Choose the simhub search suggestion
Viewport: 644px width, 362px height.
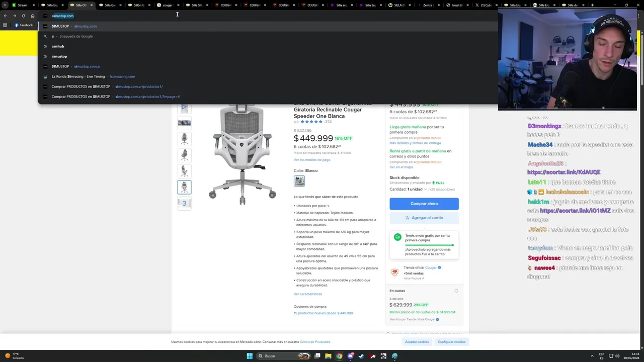pos(268,46)
